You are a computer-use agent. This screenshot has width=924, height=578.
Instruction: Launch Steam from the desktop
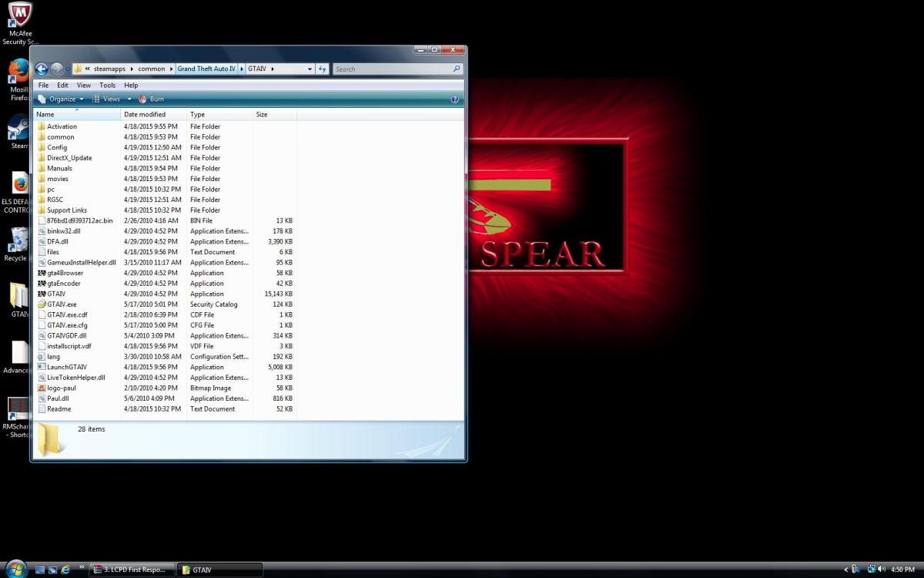tap(17, 127)
